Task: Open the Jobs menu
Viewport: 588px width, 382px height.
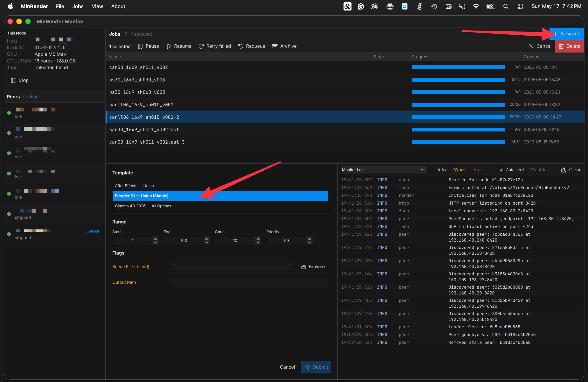Action: tap(78, 6)
